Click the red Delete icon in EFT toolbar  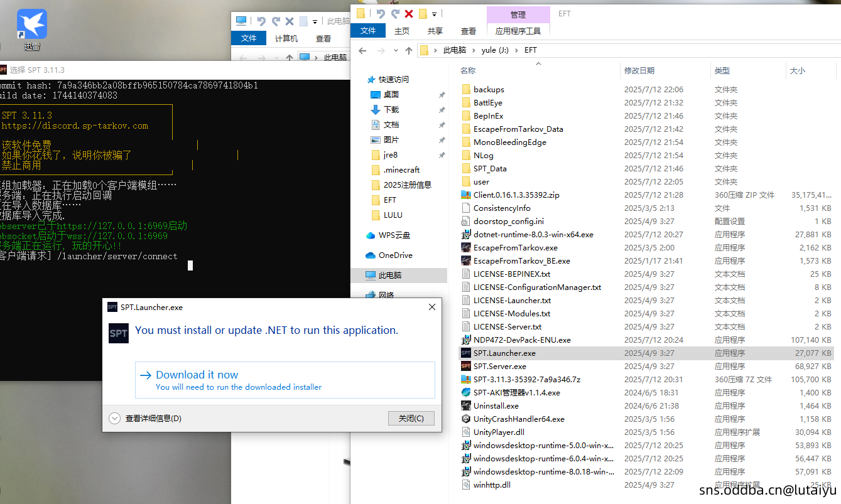(409, 13)
